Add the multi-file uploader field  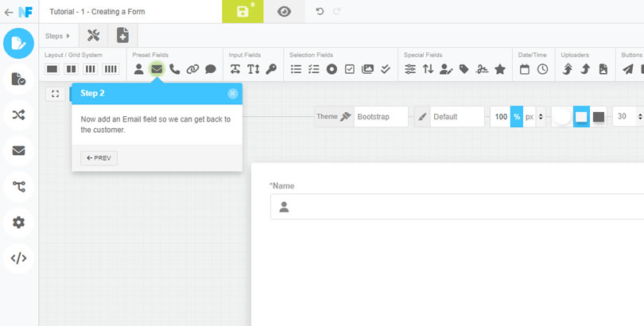[568, 69]
